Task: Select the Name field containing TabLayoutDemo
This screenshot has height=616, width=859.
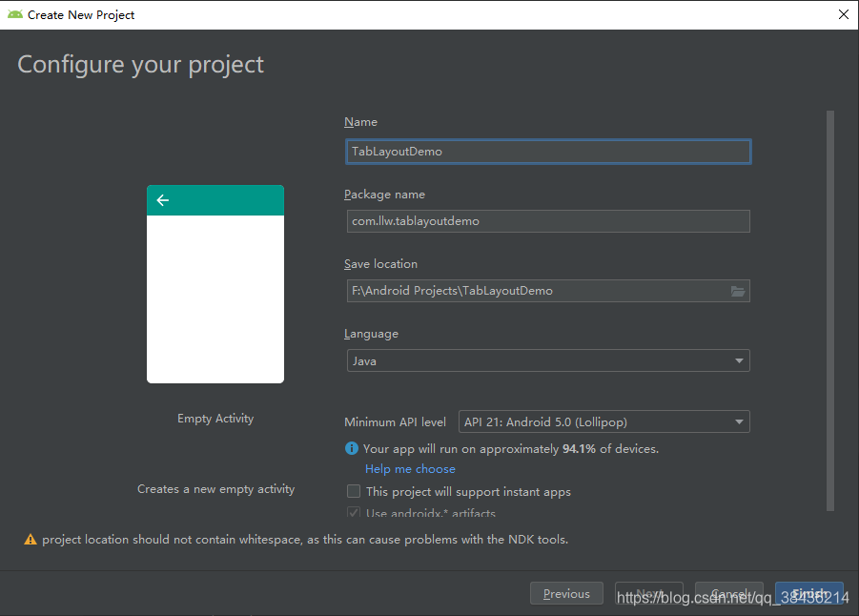Action: pos(548,151)
